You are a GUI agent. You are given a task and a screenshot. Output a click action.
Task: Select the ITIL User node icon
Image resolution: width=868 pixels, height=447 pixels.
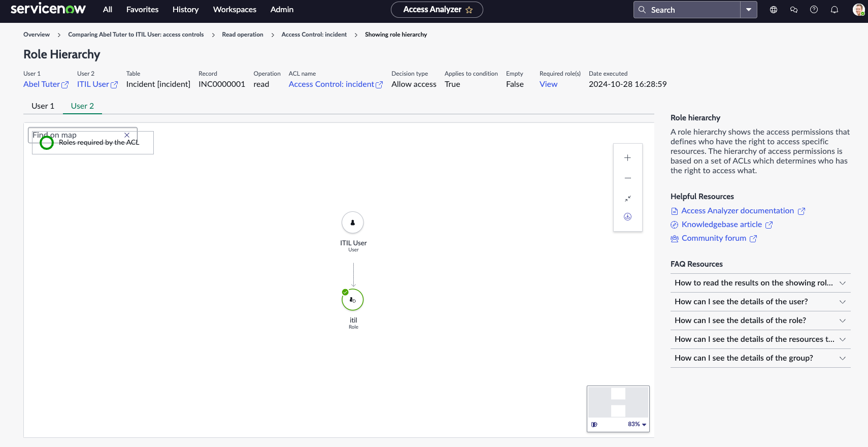(x=353, y=222)
